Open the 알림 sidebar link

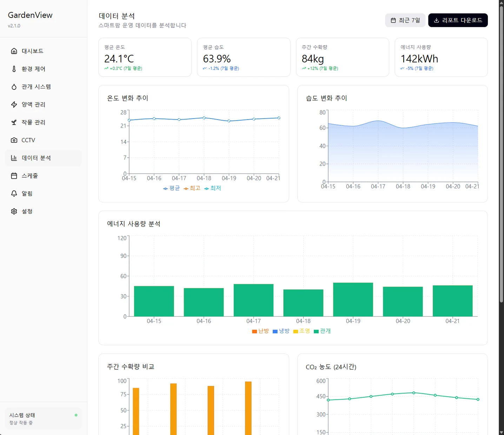44,194
